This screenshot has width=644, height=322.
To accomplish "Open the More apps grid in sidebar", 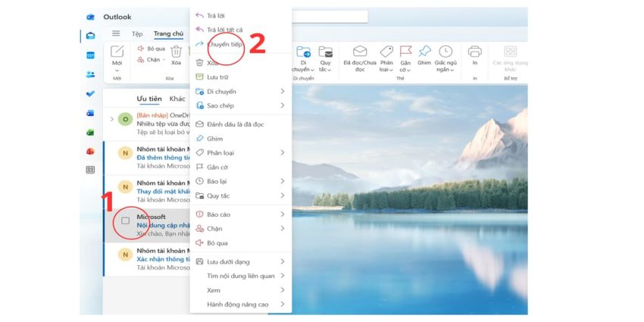I will pos(90,170).
